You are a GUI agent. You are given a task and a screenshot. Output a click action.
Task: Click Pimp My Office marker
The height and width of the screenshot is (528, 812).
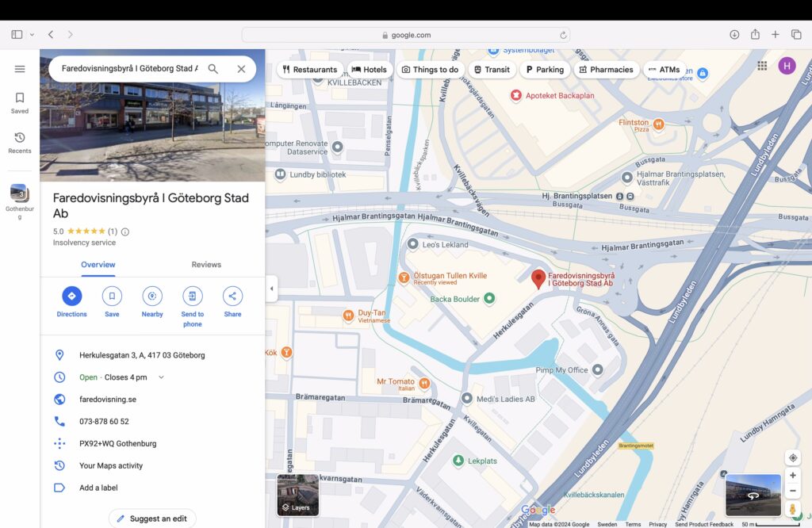tap(598, 369)
